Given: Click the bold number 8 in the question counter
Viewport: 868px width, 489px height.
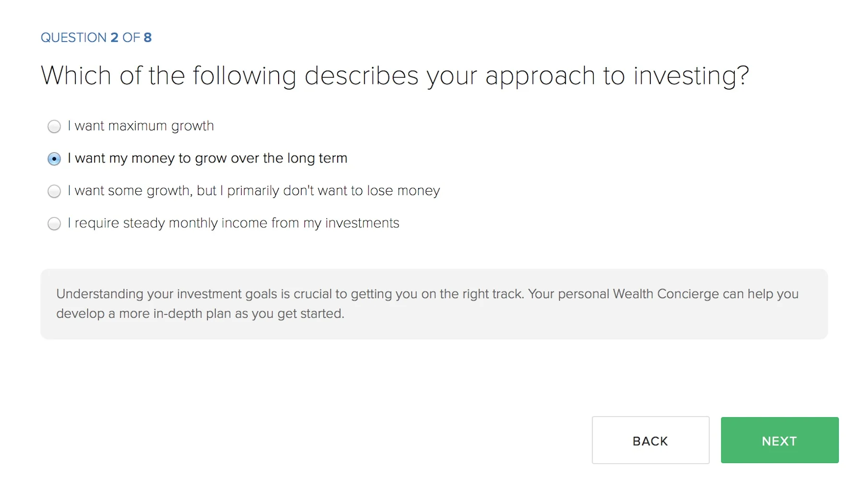Looking at the screenshot, I should (147, 37).
